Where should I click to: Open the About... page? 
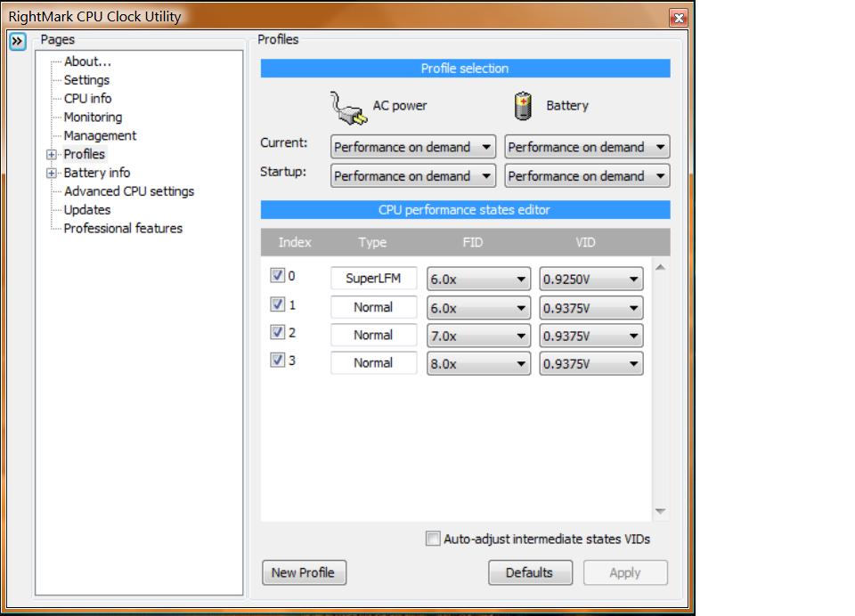click(87, 61)
